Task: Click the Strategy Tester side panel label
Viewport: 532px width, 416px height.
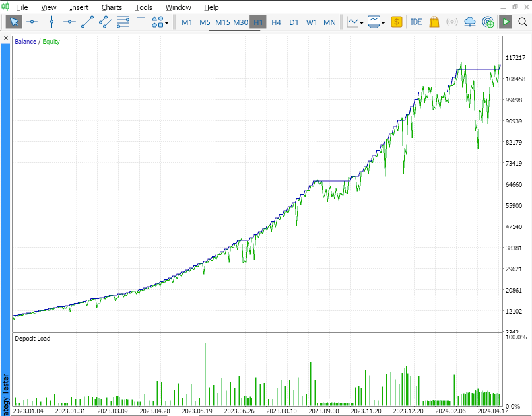Action: click(x=5, y=394)
